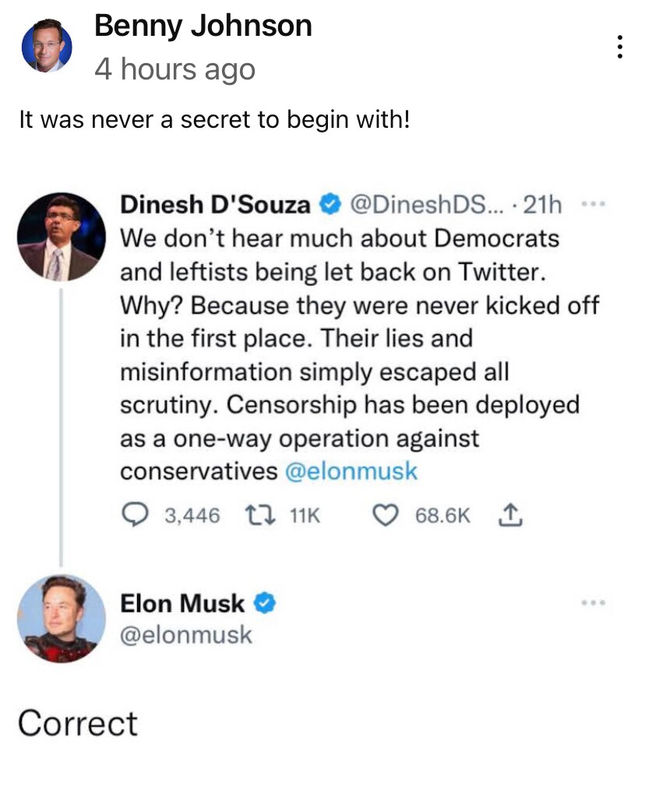The height and width of the screenshot is (812, 645).
Task: Click Dinesh D'Souza's verified badge
Action: pyautogui.click(x=329, y=206)
